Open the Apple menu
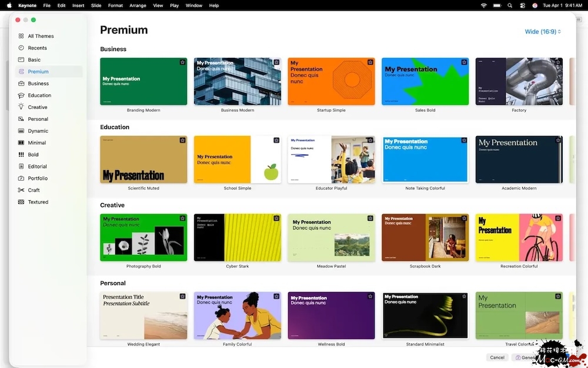This screenshot has height=368, width=588. tap(9, 5)
